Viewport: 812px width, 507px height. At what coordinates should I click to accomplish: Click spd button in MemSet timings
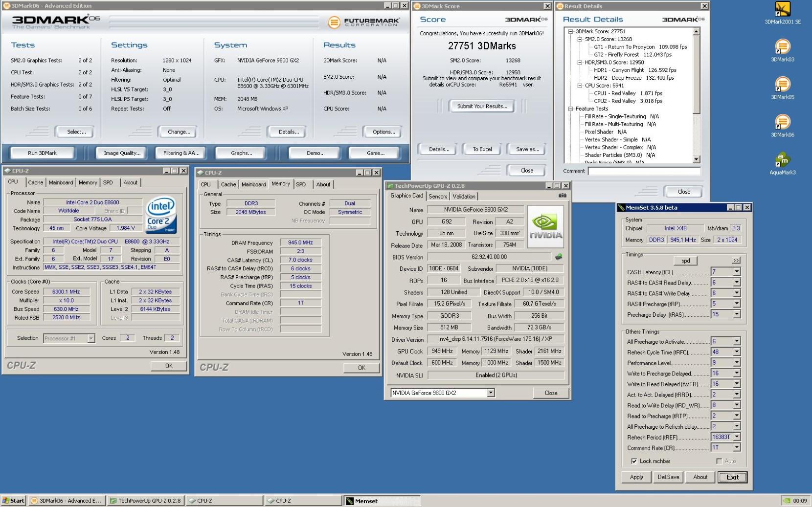tap(685, 261)
